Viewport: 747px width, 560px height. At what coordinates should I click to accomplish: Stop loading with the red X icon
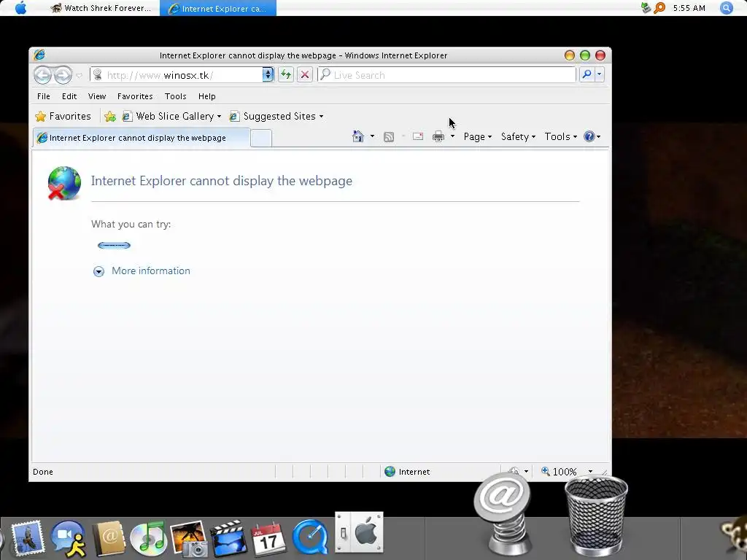(x=305, y=75)
